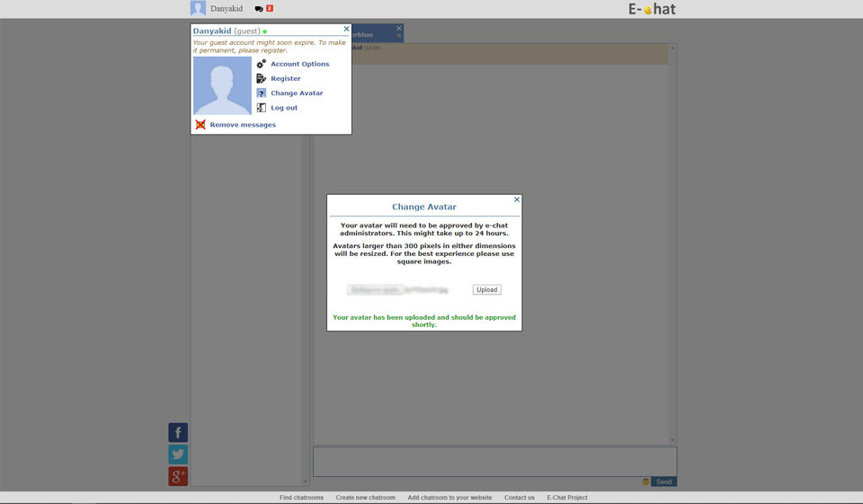
Task: Click the Google Plus share icon
Action: click(178, 476)
